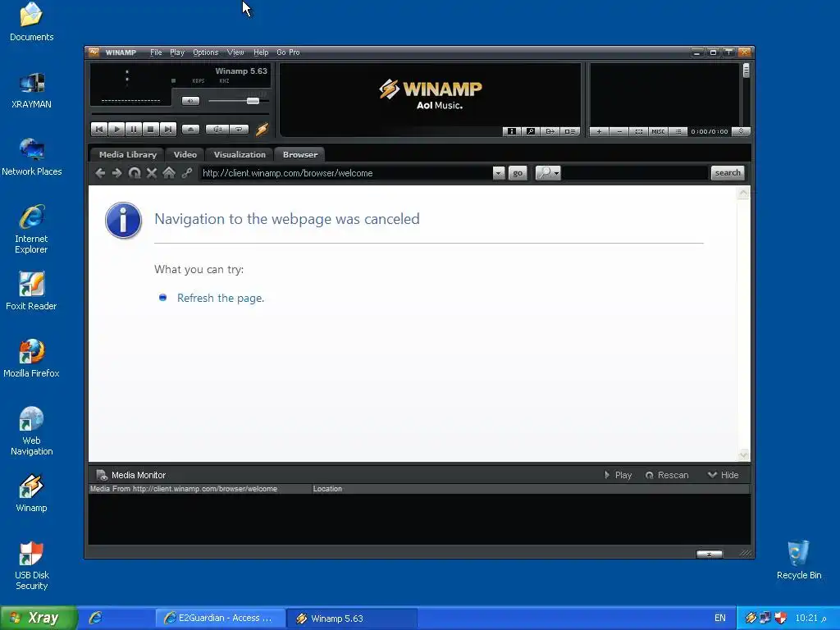Click the link icon in browser toolbar
Image resolution: width=840 pixels, height=630 pixels.
tap(186, 173)
